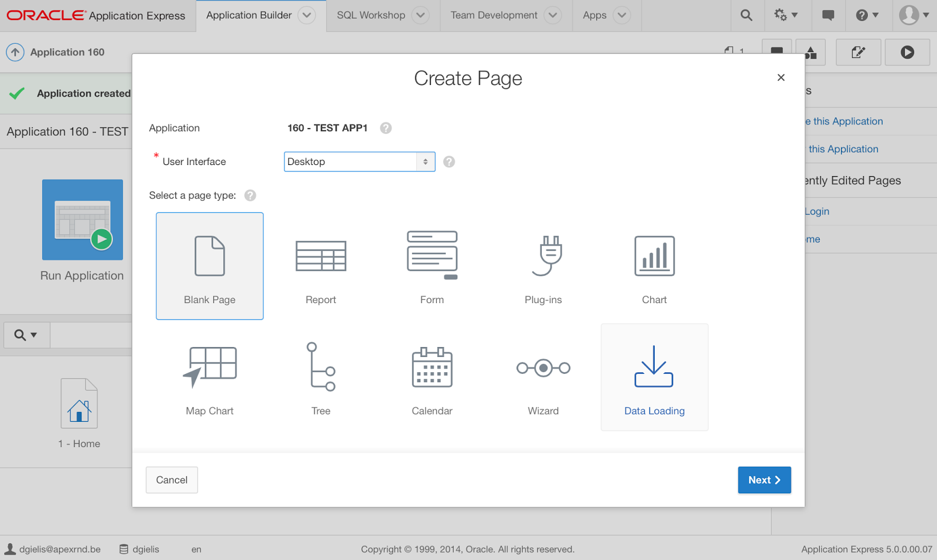Go up from Application 160
Image resolution: width=937 pixels, height=560 pixels.
(15, 52)
